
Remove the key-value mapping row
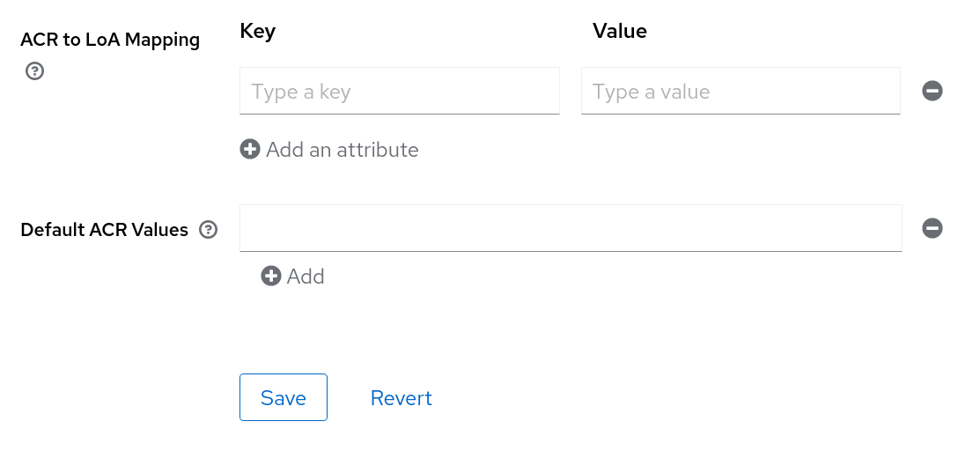[932, 91]
